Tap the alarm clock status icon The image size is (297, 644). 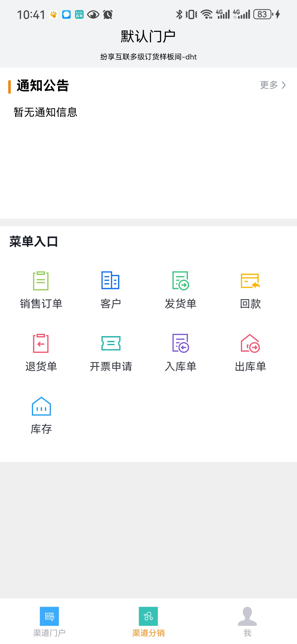[108, 14]
